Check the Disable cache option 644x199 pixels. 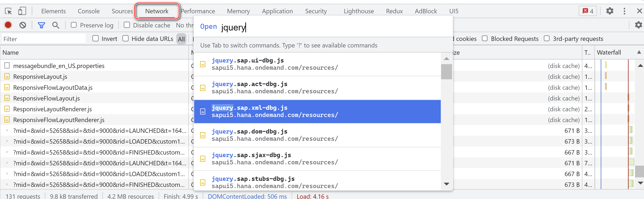127,25
